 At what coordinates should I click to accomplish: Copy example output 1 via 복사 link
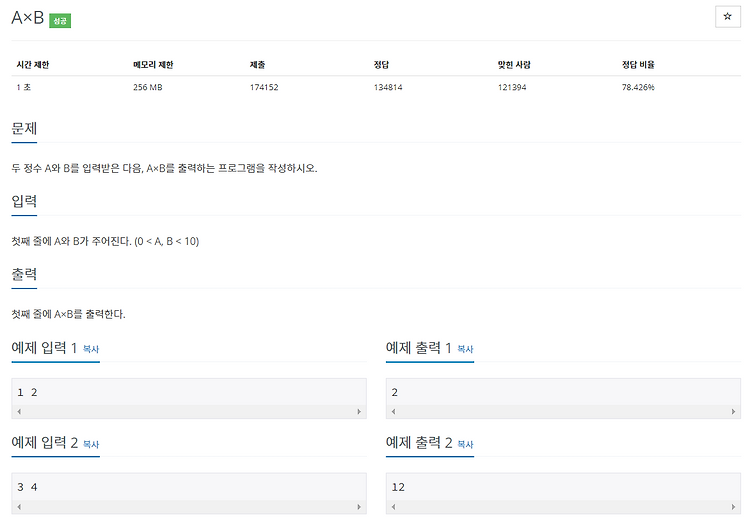coord(465,349)
